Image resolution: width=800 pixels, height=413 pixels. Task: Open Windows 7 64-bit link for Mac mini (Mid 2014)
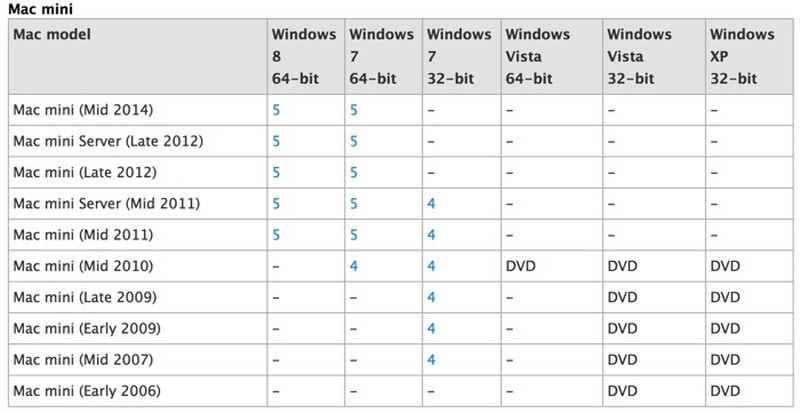354,110
